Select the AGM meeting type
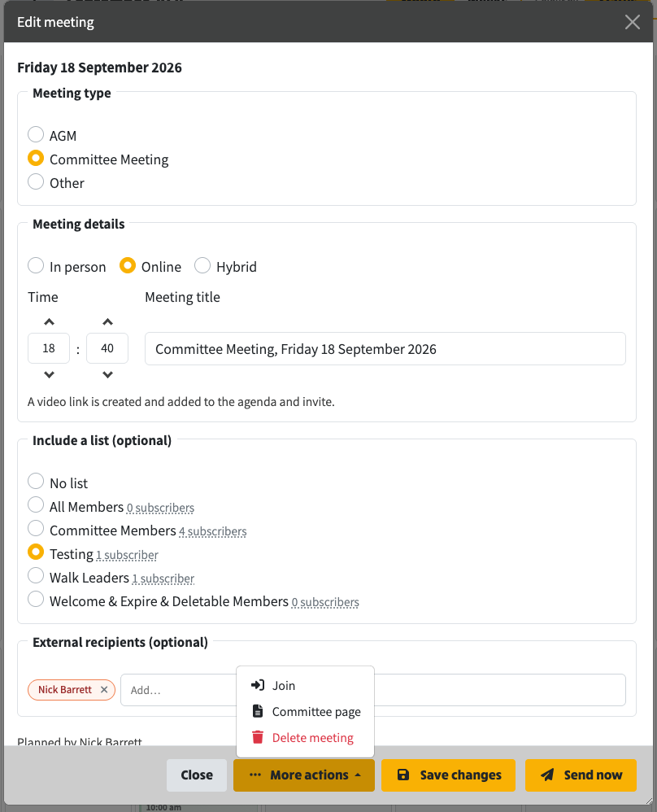Screen dimensions: 657x812 pos(36,134)
